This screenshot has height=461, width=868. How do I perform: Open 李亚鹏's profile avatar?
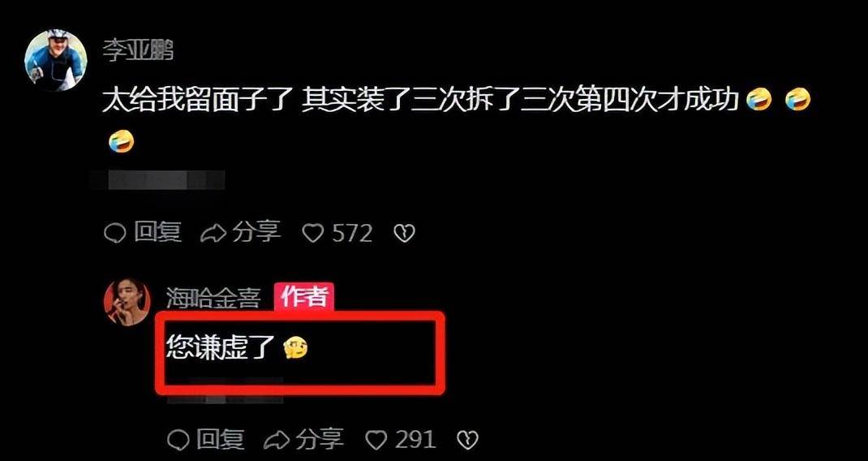(55, 60)
